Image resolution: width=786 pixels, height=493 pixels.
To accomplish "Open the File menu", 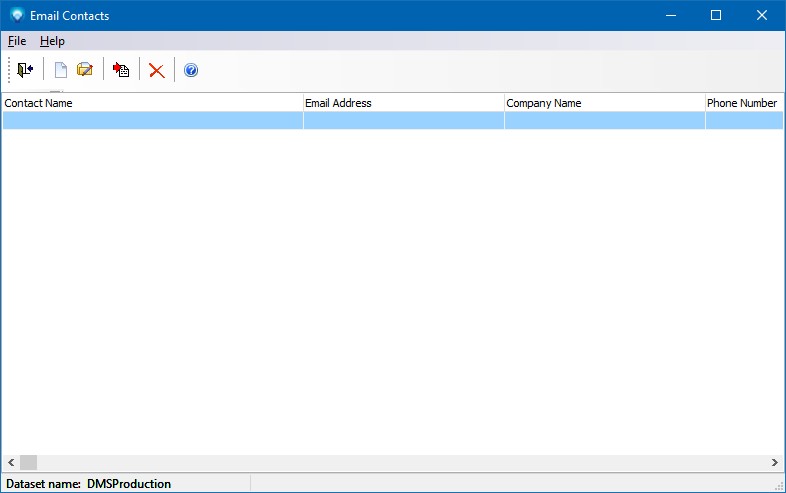I will point(16,41).
